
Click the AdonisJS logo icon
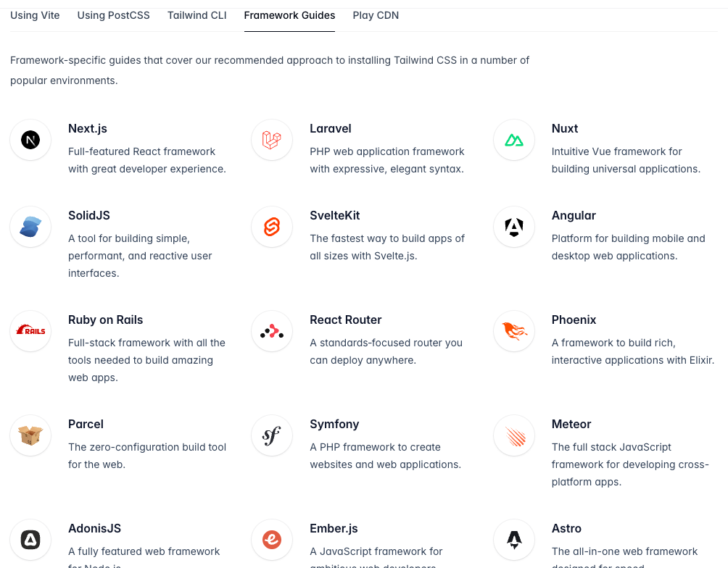point(30,540)
